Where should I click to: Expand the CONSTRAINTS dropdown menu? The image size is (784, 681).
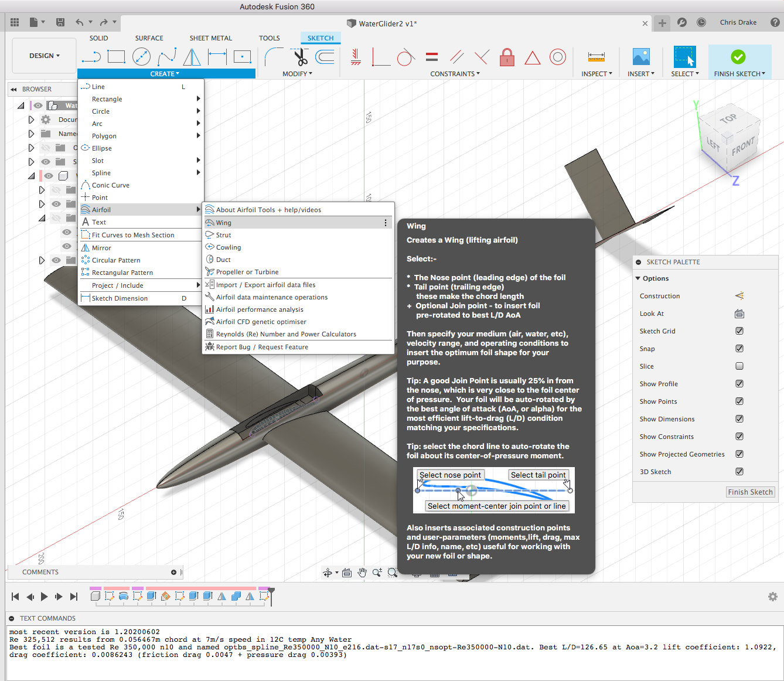pyautogui.click(x=455, y=74)
